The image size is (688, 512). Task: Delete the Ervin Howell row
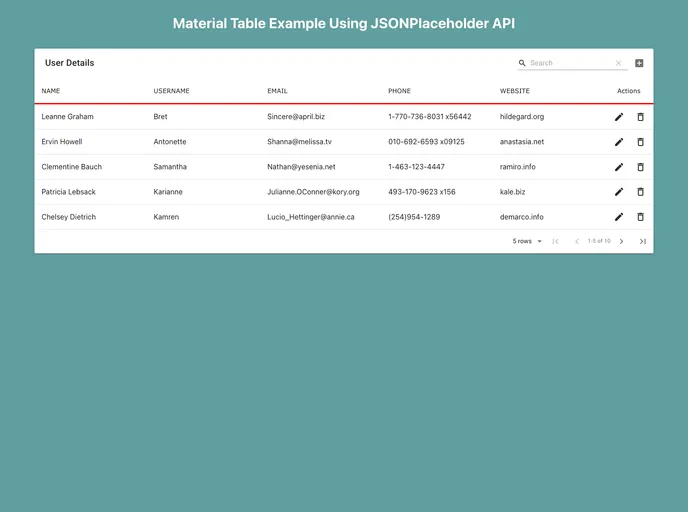coord(640,142)
